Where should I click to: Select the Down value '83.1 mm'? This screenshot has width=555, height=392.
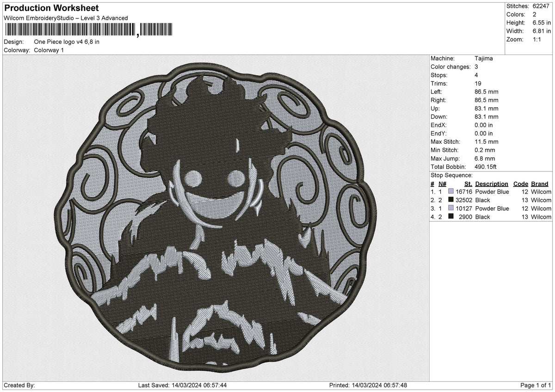point(487,117)
